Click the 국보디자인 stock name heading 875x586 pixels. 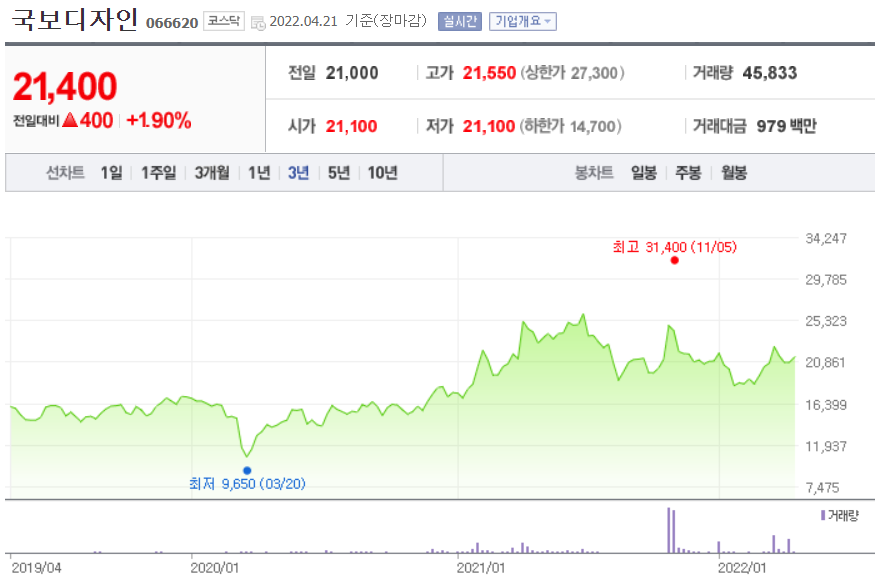pos(74,19)
